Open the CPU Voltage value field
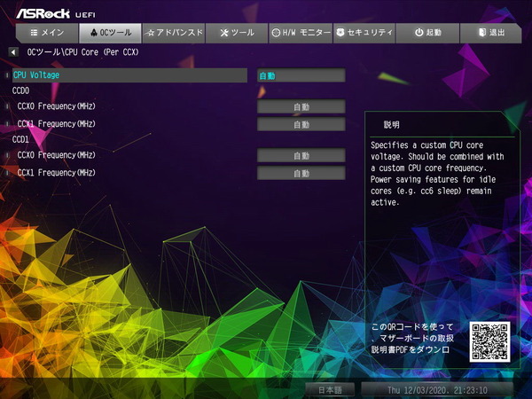This screenshot has height=399, width=532. 301,76
